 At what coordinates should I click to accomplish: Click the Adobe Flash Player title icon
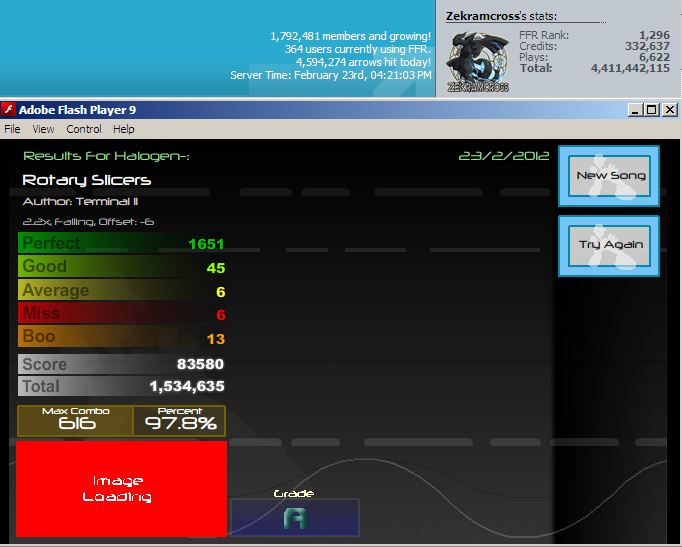(x=8, y=110)
